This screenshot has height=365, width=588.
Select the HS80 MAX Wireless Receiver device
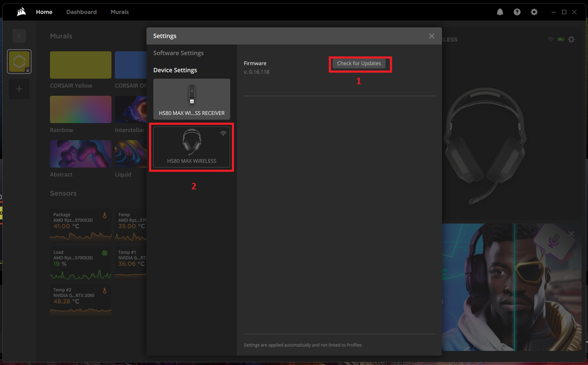[x=192, y=99]
